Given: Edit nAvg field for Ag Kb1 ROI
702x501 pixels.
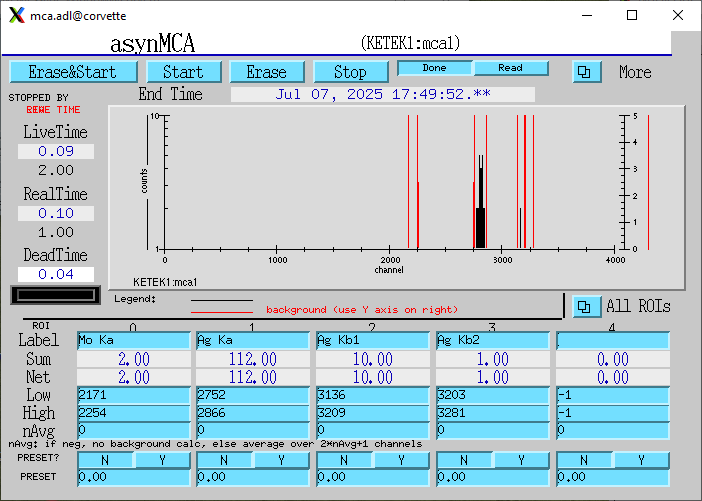Looking at the screenshot, I should (x=373, y=430).
